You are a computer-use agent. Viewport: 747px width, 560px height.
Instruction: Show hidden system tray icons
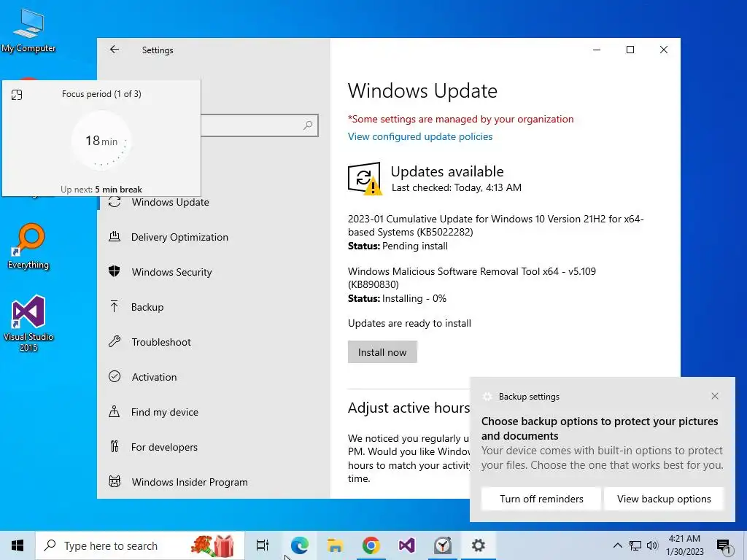(x=617, y=545)
